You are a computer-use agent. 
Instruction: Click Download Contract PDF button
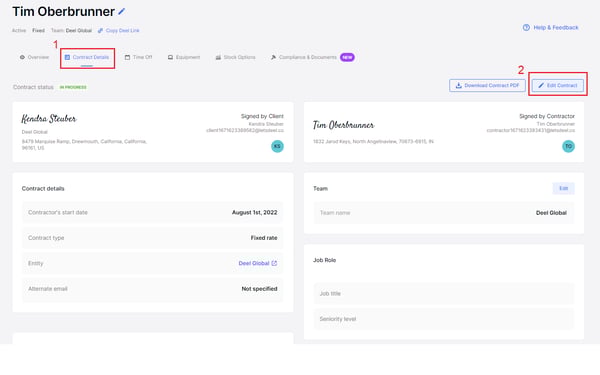[x=487, y=85]
